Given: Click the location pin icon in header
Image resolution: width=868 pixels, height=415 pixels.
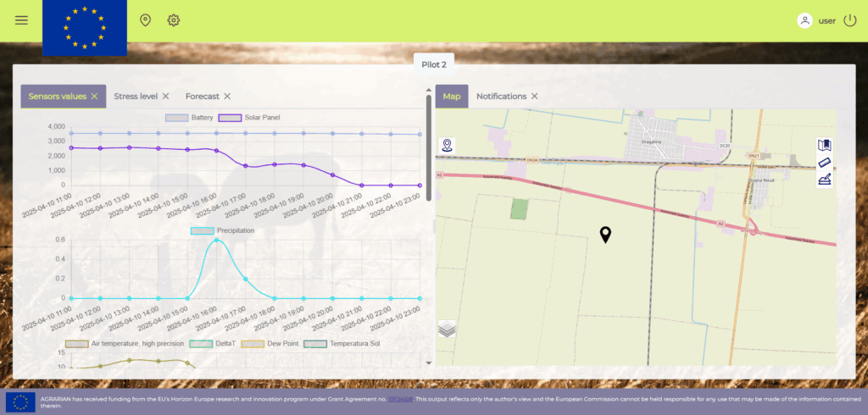Looking at the screenshot, I should [145, 20].
